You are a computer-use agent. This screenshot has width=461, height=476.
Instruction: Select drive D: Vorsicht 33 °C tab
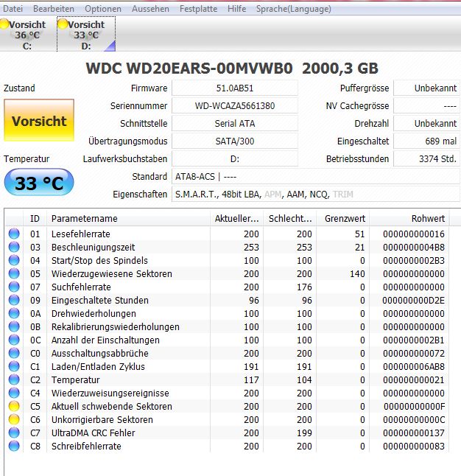(x=86, y=35)
